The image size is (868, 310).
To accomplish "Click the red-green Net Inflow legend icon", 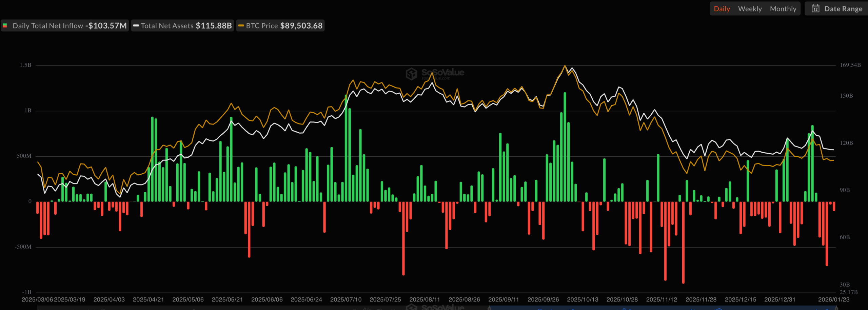I will [x=5, y=26].
